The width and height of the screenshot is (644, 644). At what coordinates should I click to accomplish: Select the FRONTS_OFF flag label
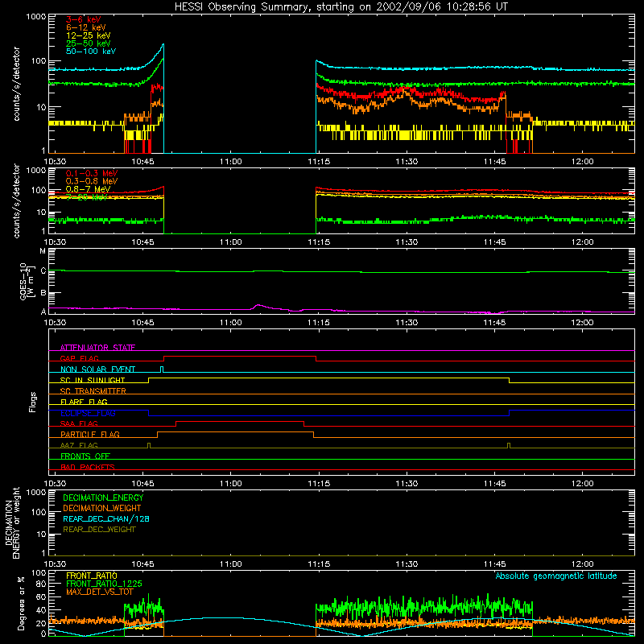tap(85, 456)
